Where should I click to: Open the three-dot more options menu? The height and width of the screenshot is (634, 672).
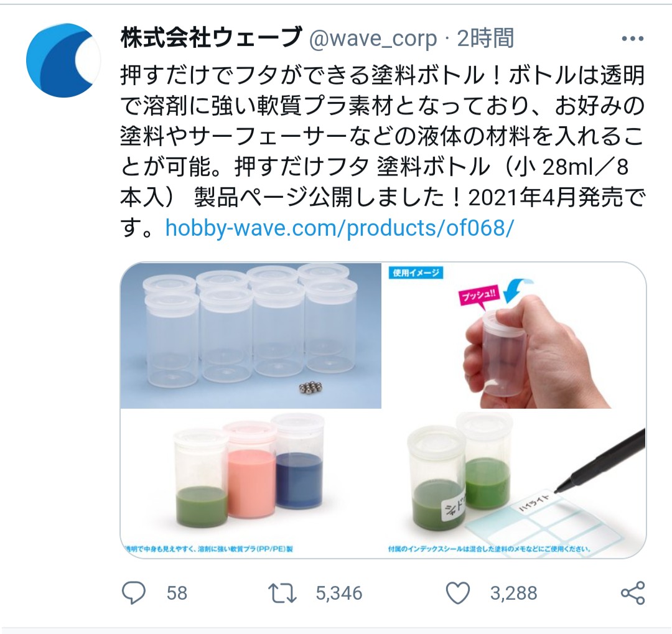pyautogui.click(x=633, y=39)
